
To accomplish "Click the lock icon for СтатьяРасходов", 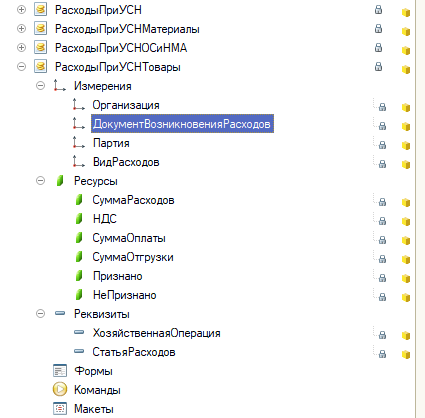I will pyautogui.click(x=382, y=354).
